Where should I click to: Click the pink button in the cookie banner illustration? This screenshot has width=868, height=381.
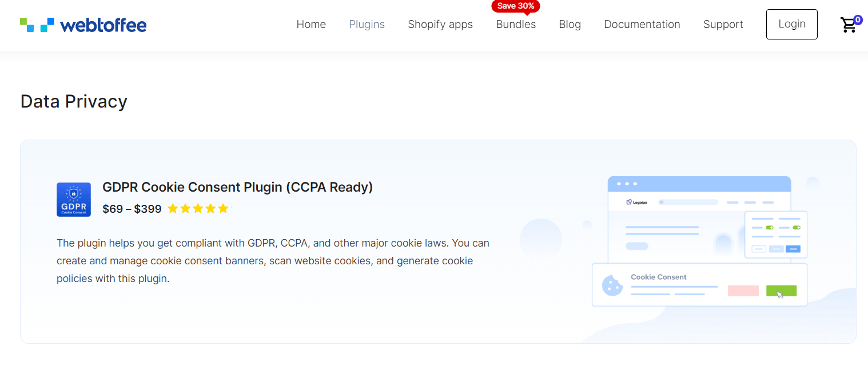(743, 291)
